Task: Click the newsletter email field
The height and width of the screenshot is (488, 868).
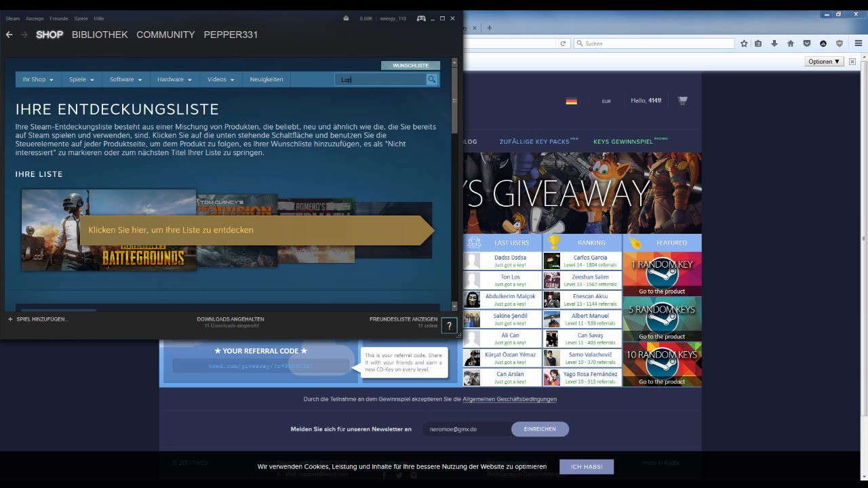Action: [467, 429]
